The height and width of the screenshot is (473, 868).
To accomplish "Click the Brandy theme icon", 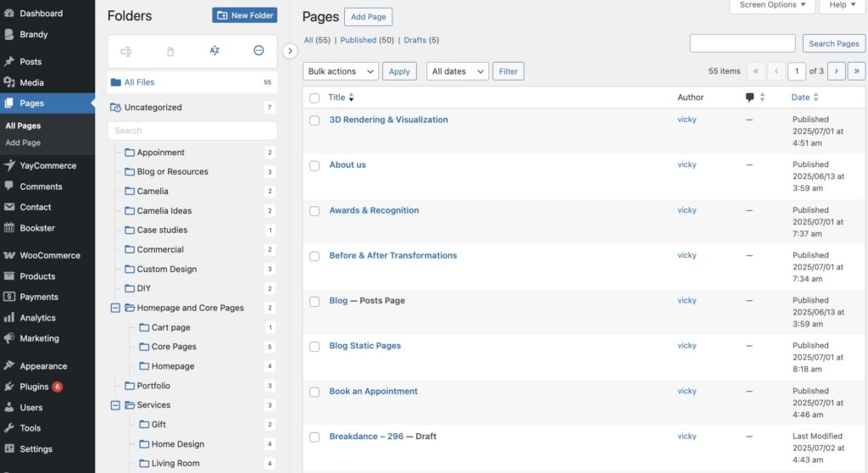I will coord(8,34).
